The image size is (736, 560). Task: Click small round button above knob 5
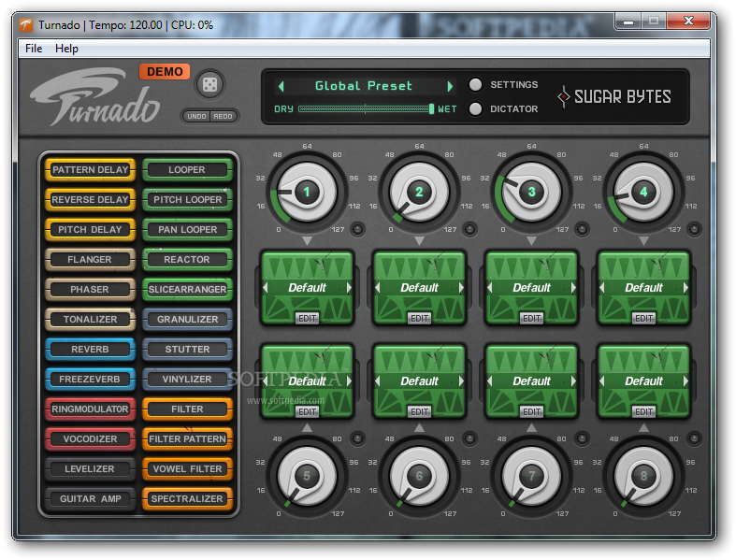(x=357, y=438)
